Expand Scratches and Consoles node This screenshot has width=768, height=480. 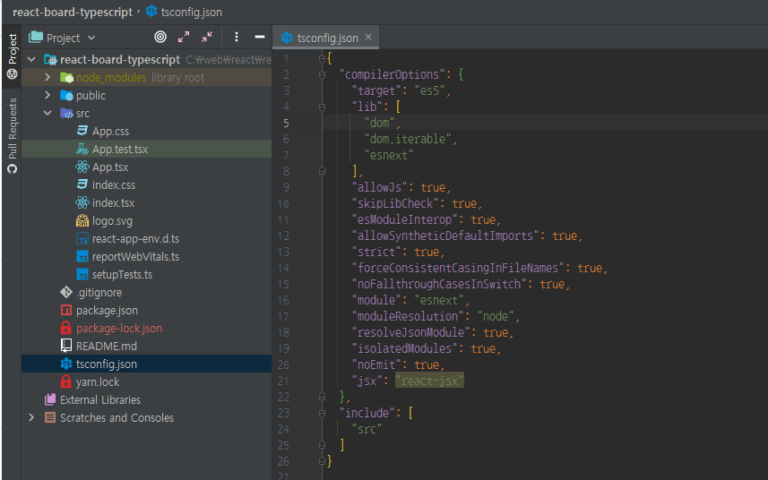click(31, 418)
